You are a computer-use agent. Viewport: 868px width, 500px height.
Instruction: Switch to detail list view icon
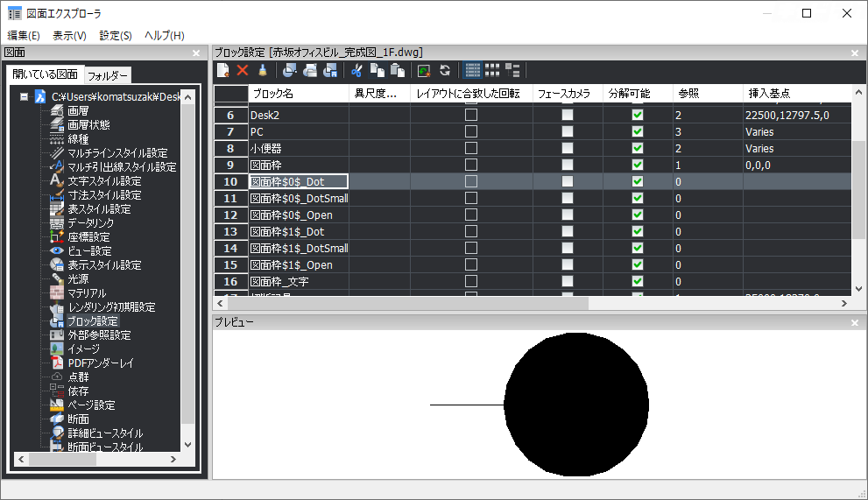[472, 70]
